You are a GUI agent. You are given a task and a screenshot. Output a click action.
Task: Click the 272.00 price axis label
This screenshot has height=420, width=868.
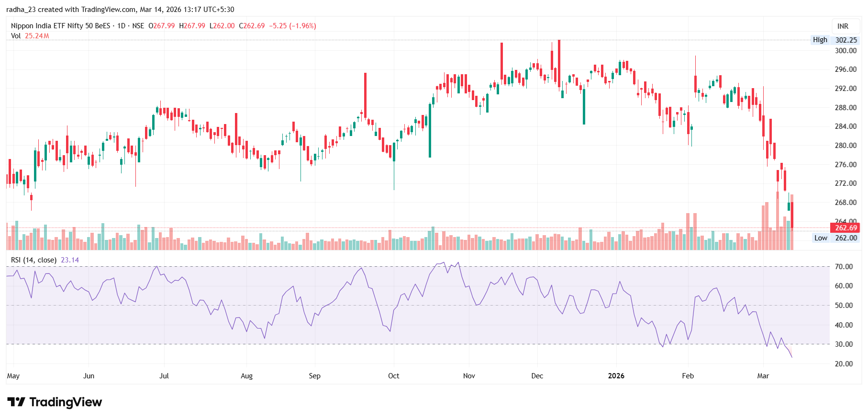pos(846,183)
